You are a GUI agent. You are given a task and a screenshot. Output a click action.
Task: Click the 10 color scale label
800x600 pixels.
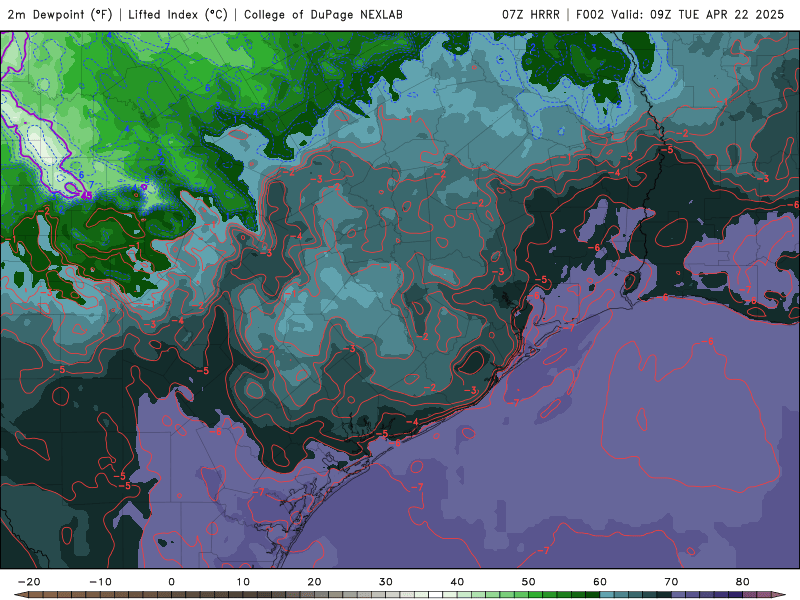coord(243,582)
